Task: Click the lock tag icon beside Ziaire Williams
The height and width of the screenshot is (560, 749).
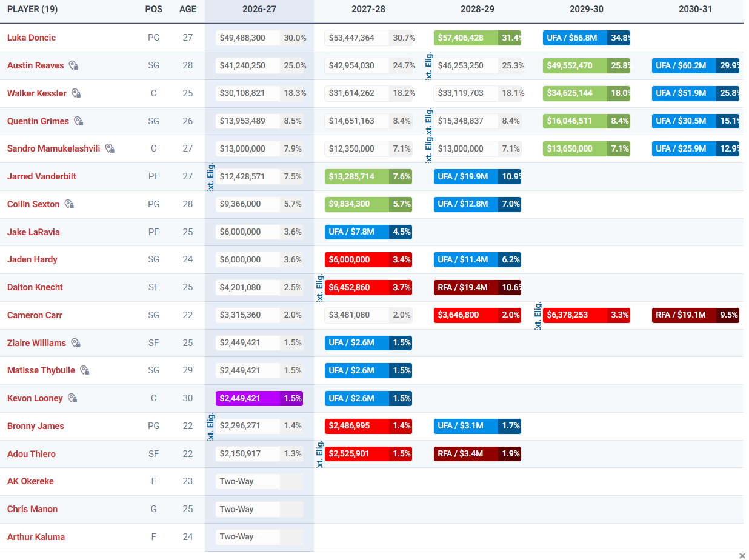Action: pos(76,343)
